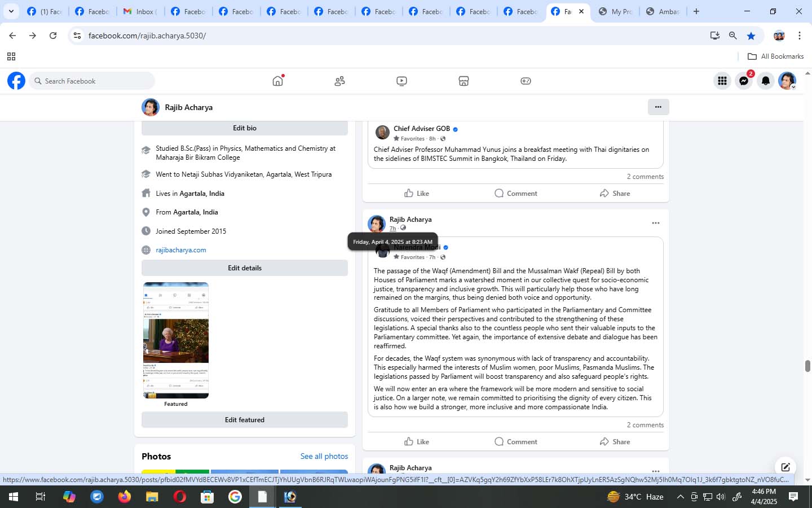Screen dimensions: 812x508
Task: Open File Explorer from taskbar
Action: coord(152,497)
